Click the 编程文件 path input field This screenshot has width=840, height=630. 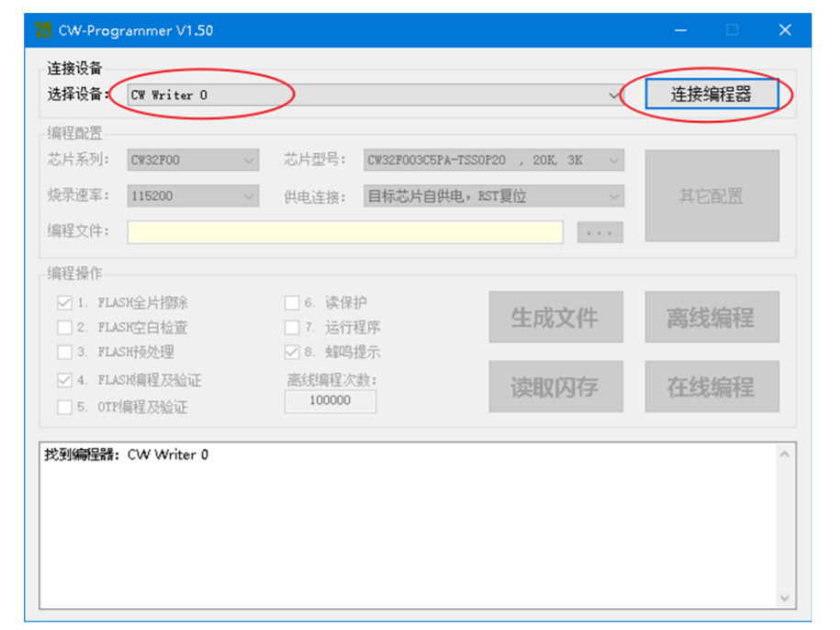coord(345,232)
